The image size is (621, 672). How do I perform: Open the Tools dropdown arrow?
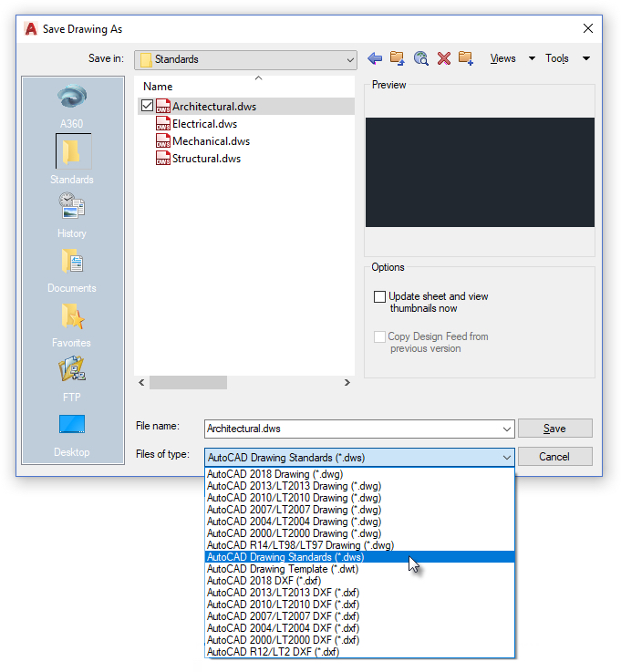pos(585,58)
